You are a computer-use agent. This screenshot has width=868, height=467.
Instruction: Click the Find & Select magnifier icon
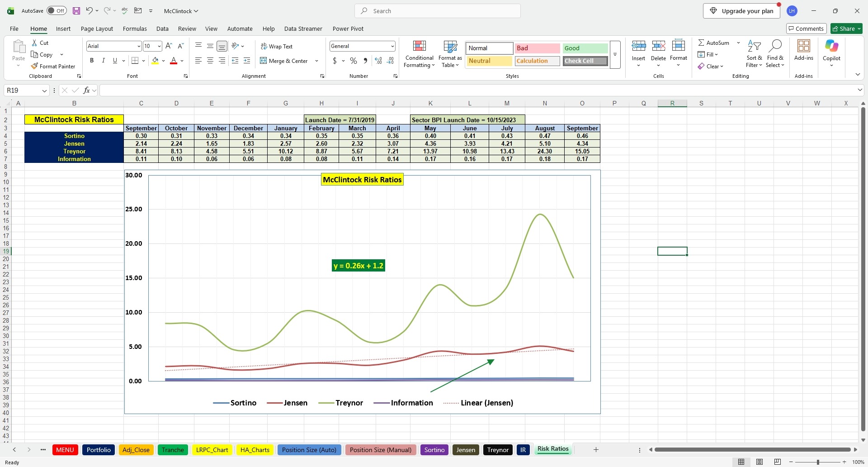point(775,46)
